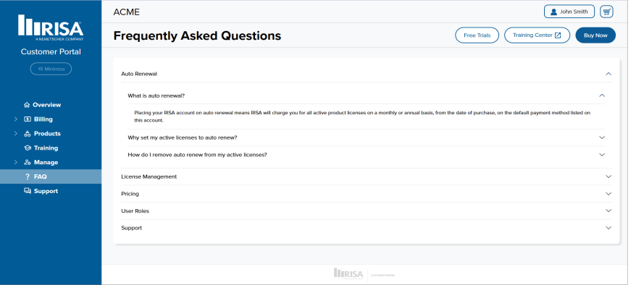The image size is (644, 285).
Task: Expand the Billing submenu arrow
Action: click(x=16, y=119)
